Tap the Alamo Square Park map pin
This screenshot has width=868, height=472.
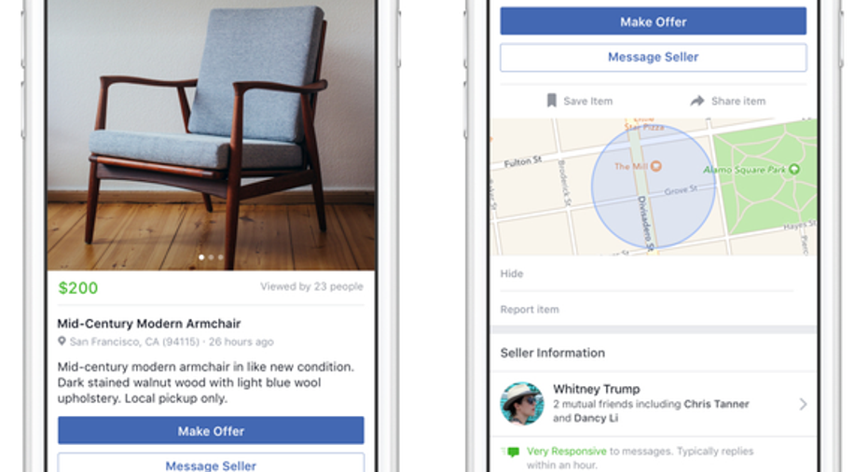tap(793, 169)
